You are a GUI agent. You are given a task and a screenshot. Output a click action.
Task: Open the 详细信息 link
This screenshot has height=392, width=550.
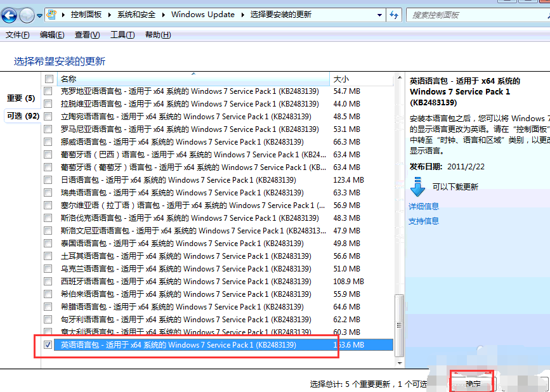click(424, 206)
